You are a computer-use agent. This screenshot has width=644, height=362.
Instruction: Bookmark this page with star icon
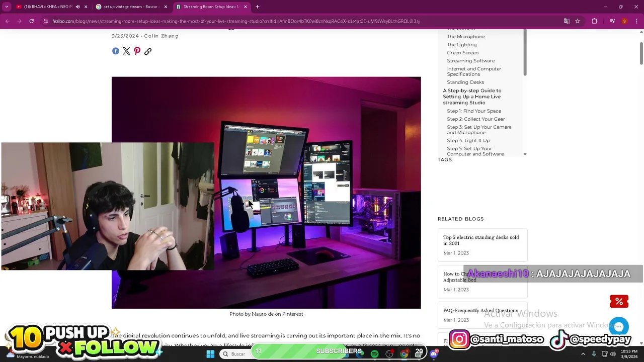tap(578, 21)
